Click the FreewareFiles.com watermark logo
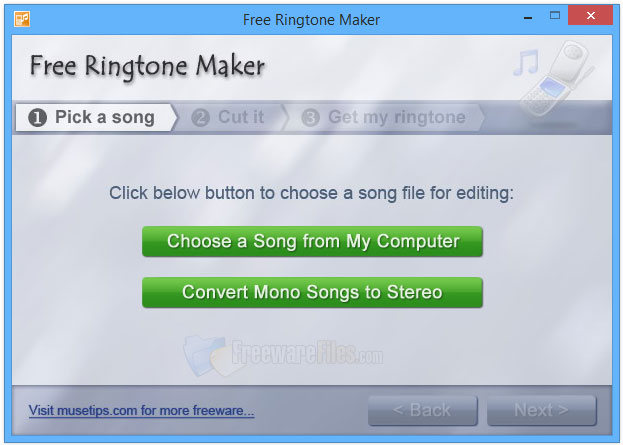Viewport: 623px width, 445px height. point(283,354)
